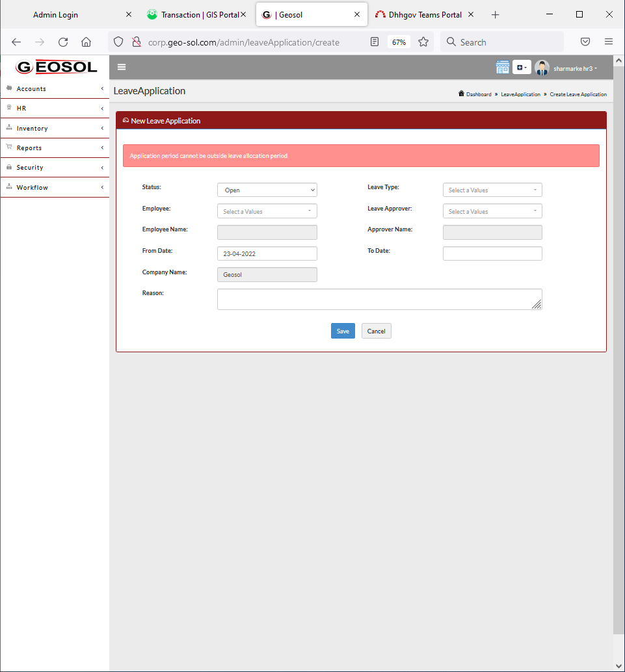625x672 pixels.
Task: Open Pocket save icon
Action: [x=585, y=42]
